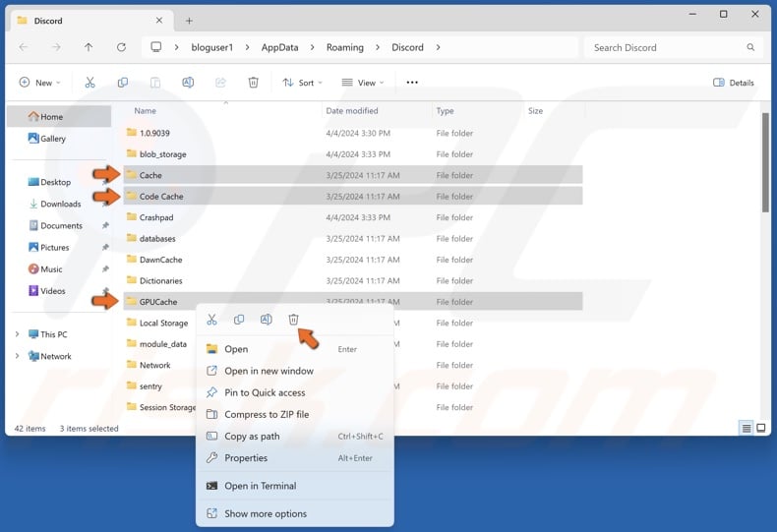The height and width of the screenshot is (532, 777).
Task: Click chevron after AppData in path
Action: pos(312,47)
